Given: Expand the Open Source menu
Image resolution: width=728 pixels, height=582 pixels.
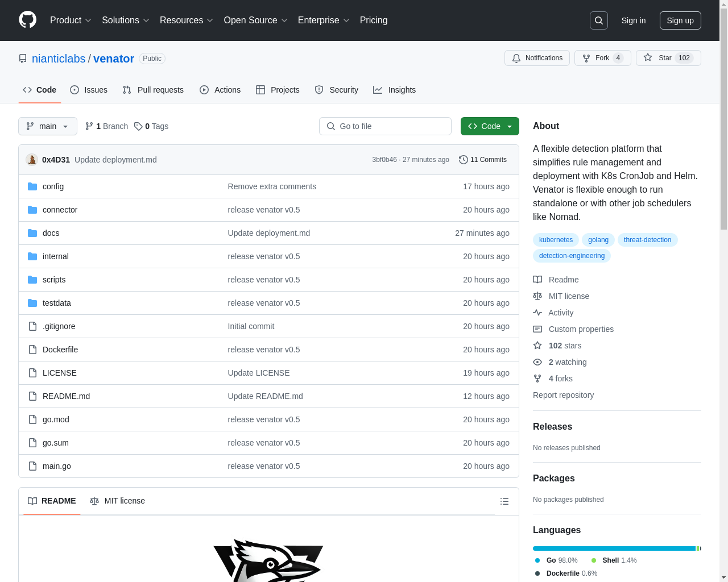Looking at the screenshot, I should point(255,20).
